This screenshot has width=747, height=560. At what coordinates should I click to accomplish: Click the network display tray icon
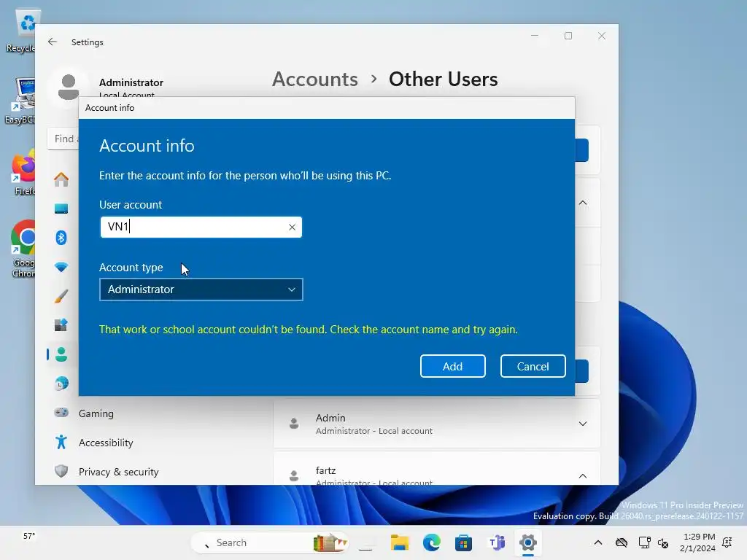click(645, 542)
